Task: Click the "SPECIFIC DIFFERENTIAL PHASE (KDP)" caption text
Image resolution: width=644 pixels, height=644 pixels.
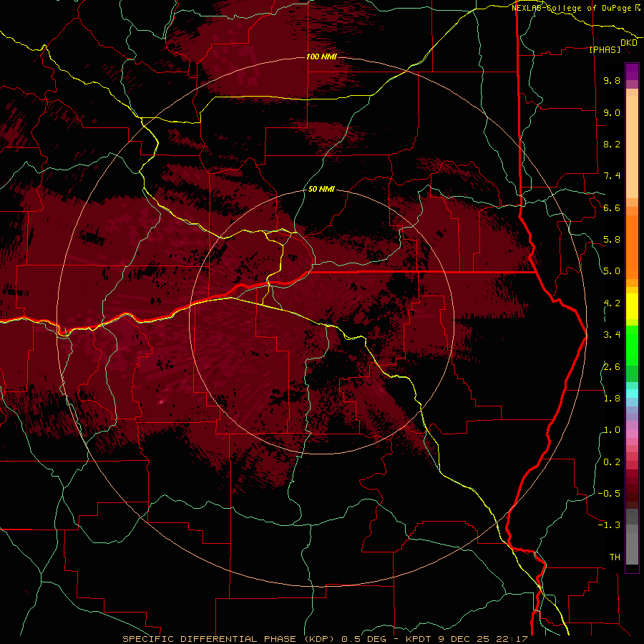Action: 227,639
